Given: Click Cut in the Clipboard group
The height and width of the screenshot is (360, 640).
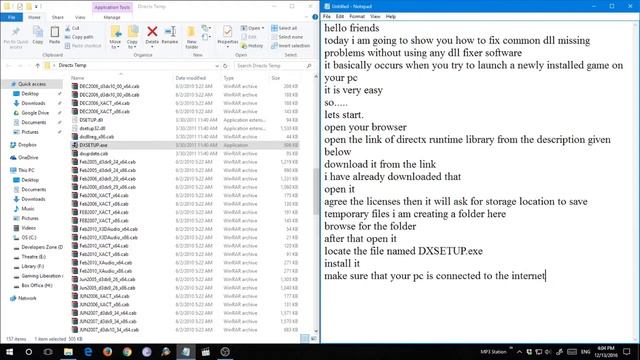Looking at the screenshot, I should (73, 28).
